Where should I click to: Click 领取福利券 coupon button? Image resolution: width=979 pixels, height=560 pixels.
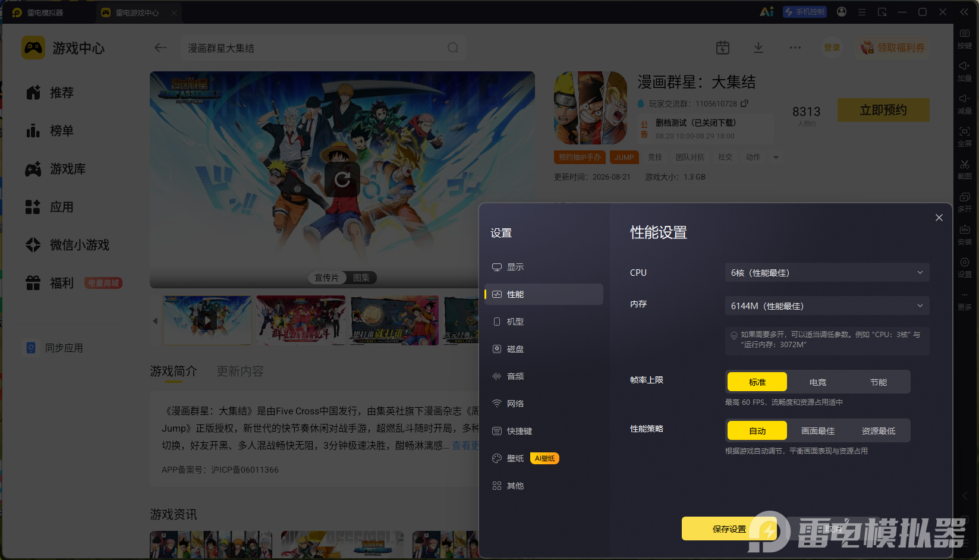click(x=893, y=48)
